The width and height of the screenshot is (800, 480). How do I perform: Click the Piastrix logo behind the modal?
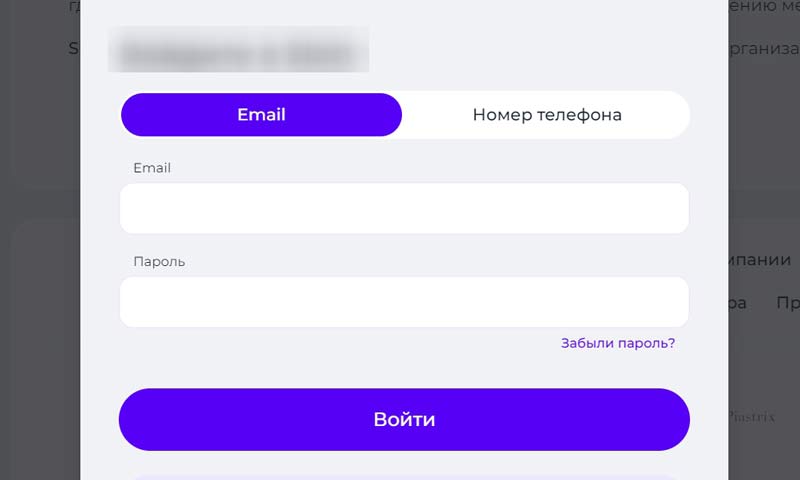tap(751, 416)
